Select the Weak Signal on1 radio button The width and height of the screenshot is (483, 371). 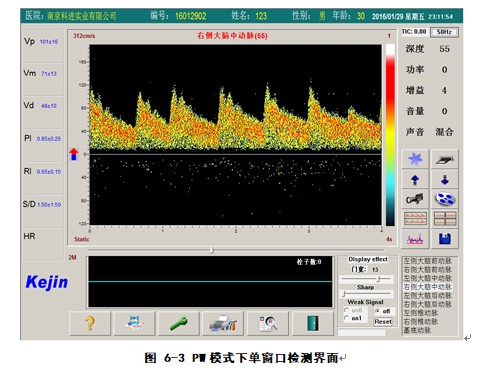click(x=346, y=318)
